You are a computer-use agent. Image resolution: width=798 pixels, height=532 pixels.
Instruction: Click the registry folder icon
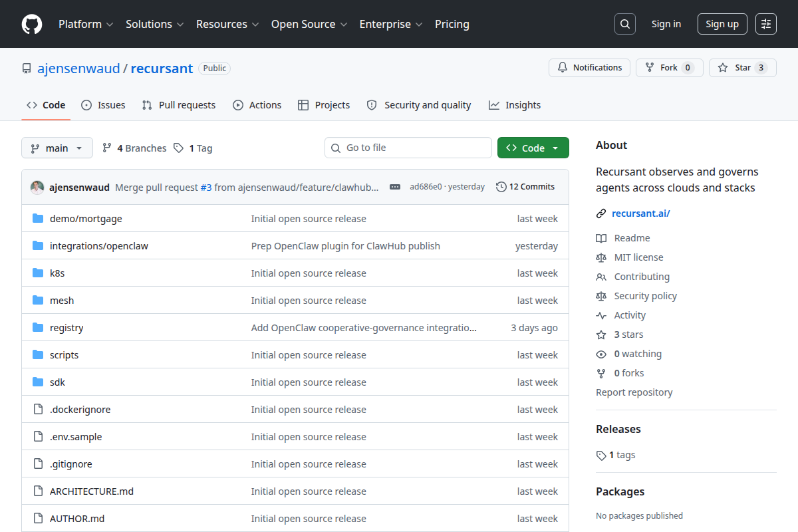pos(38,328)
